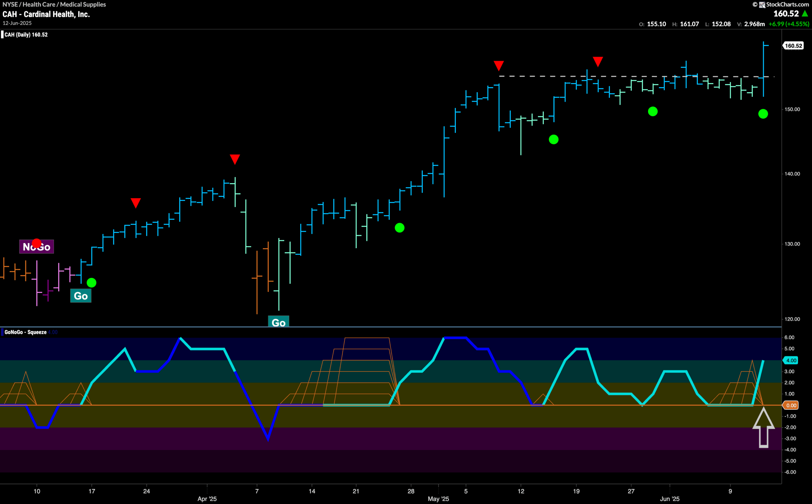Click the date label 17 on time axis

tap(92, 491)
